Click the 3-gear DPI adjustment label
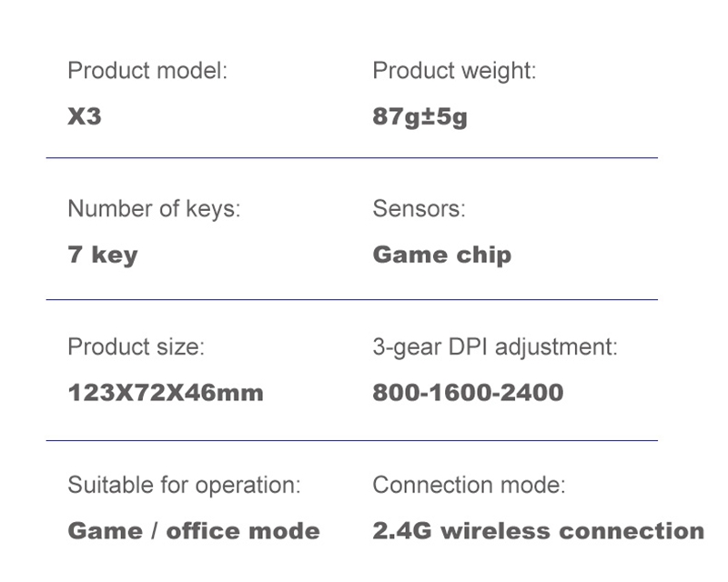Image resolution: width=728 pixels, height=582 pixels. coord(495,347)
